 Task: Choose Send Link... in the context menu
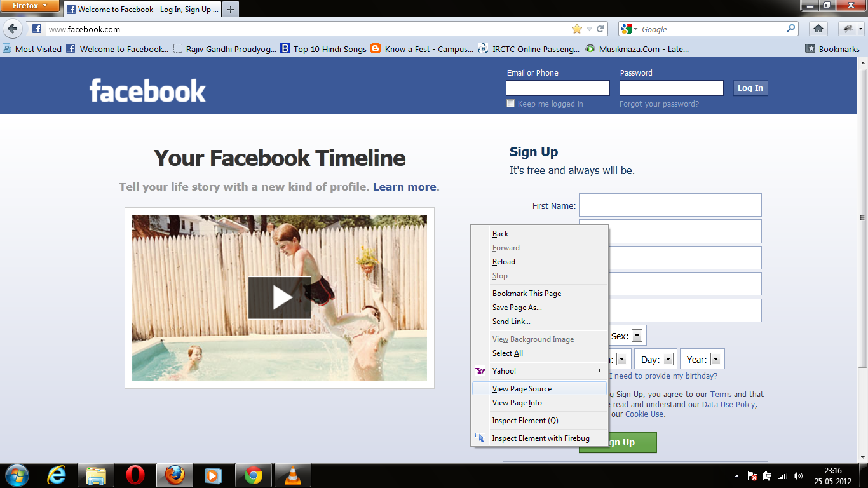coord(539,322)
